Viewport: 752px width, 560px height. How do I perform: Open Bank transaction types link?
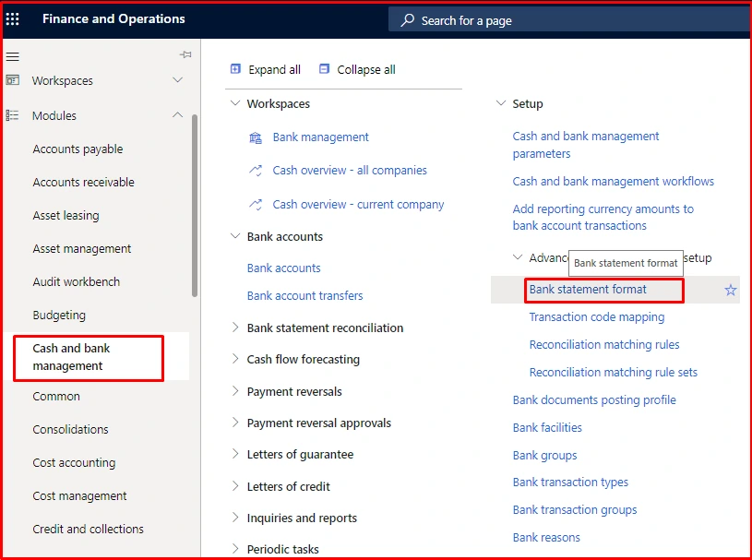click(x=570, y=483)
